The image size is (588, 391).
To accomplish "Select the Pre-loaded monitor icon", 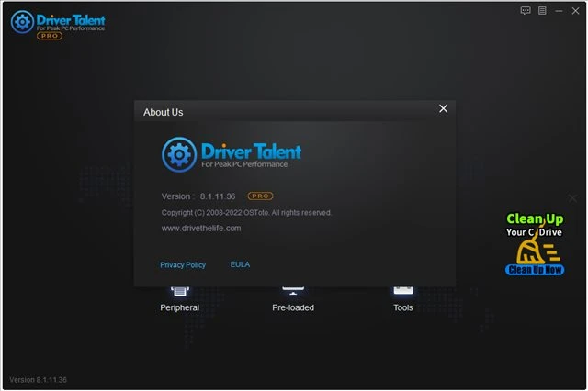I will (293, 291).
